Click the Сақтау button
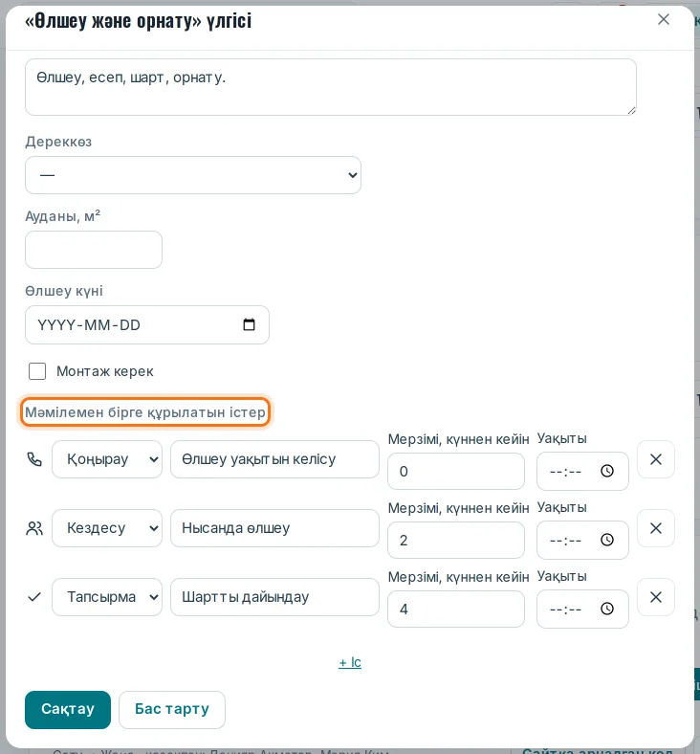 [68, 709]
